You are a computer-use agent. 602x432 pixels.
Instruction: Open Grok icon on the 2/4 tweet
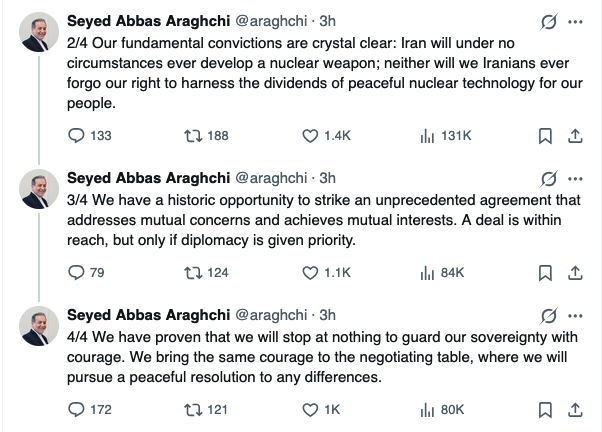click(x=547, y=21)
